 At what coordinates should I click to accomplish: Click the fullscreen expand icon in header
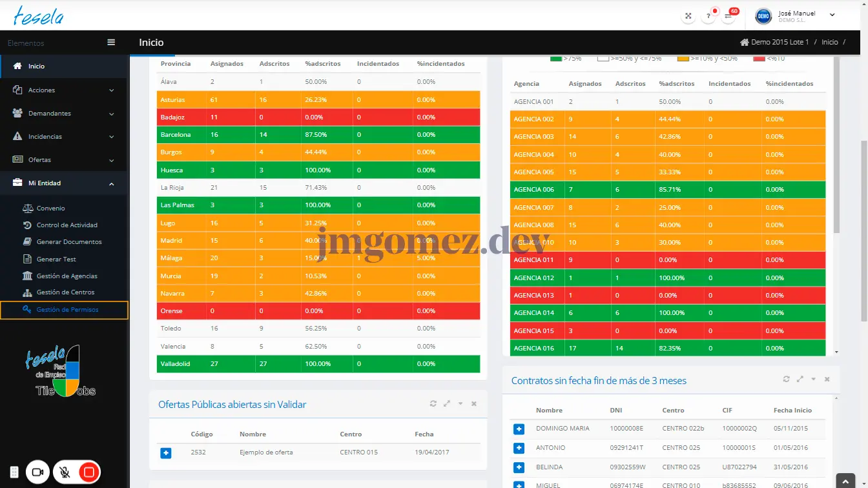click(688, 16)
